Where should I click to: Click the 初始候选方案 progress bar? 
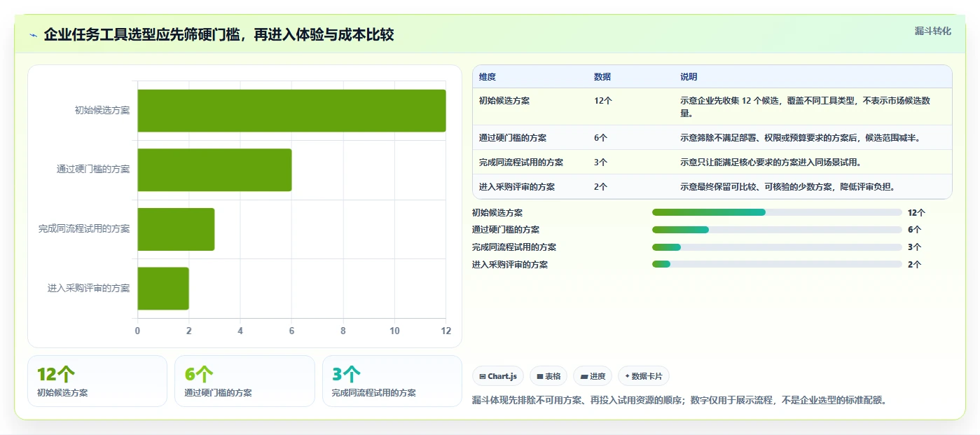(x=777, y=212)
